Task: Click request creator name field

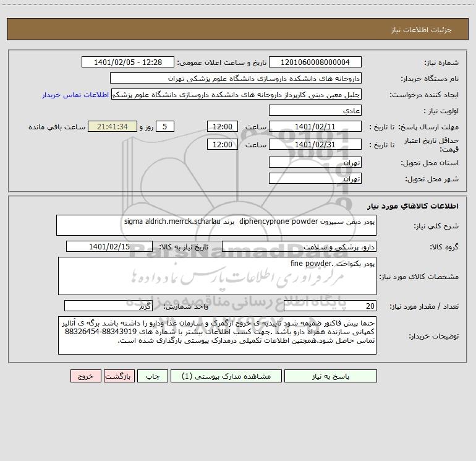Action: (x=237, y=94)
